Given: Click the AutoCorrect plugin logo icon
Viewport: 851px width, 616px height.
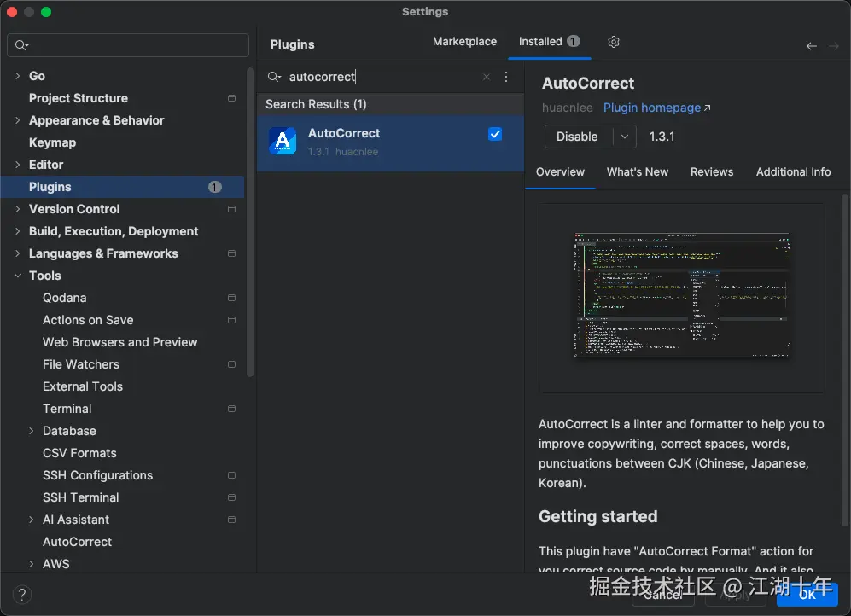Looking at the screenshot, I should [x=283, y=141].
